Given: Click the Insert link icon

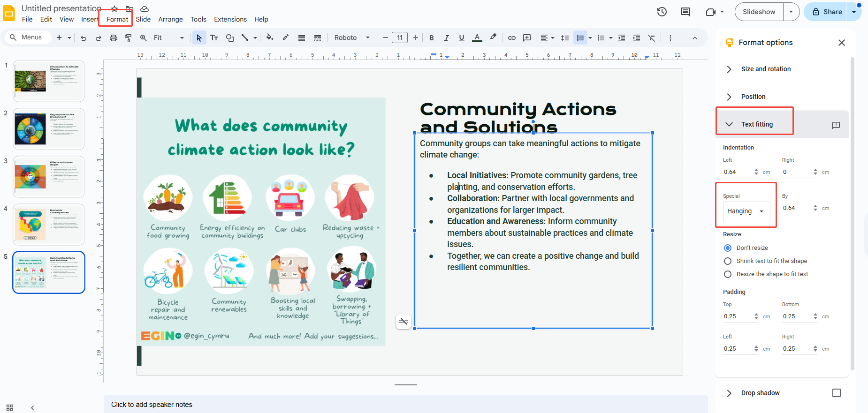Looking at the screenshot, I should pos(511,38).
